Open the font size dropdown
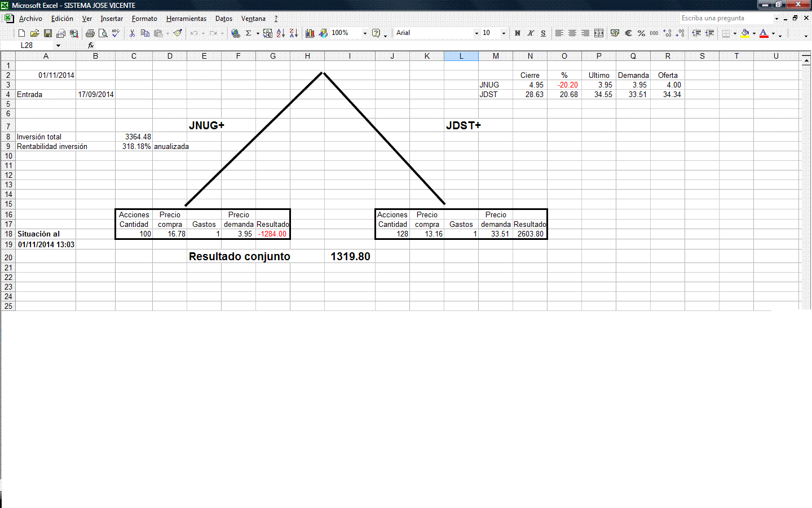Screen dimensions: 812x508 click(x=504, y=33)
